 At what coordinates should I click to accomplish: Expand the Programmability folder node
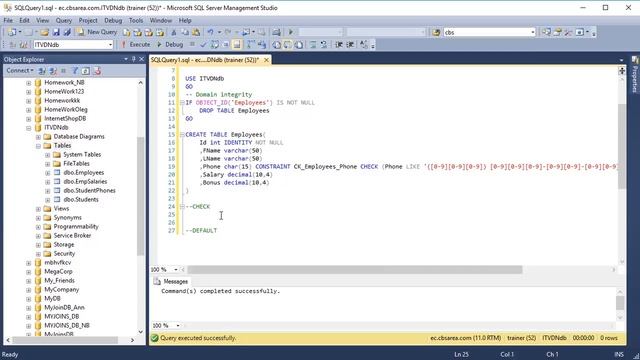pyautogui.click(x=38, y=227)
